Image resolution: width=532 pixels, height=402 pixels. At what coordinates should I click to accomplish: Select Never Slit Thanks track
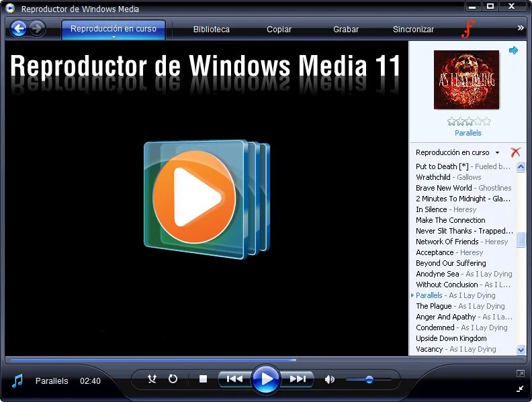[x=463, y=231]
